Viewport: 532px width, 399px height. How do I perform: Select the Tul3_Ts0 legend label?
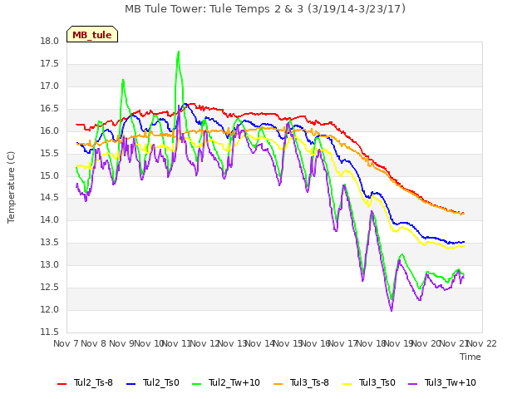point(377,382)
